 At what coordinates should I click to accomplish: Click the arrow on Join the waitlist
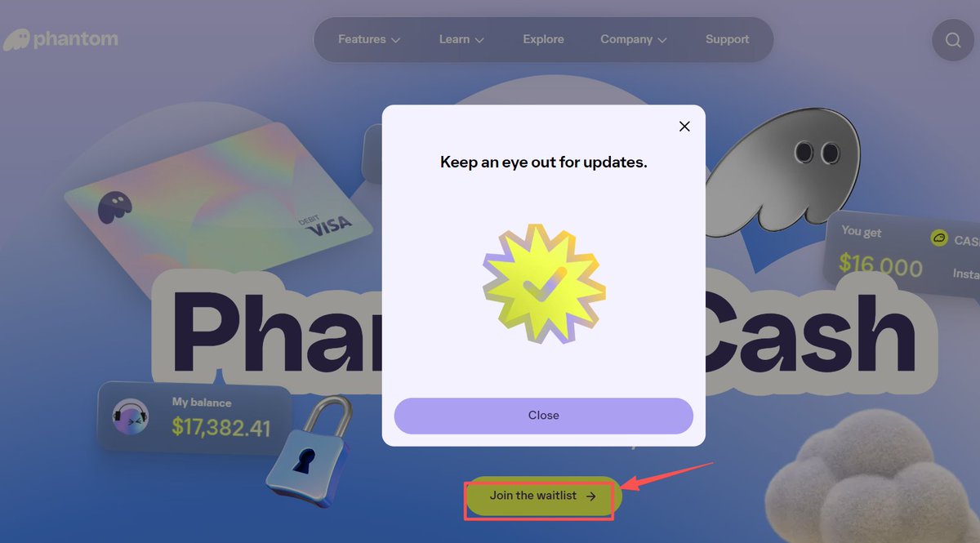coord(591,496)
